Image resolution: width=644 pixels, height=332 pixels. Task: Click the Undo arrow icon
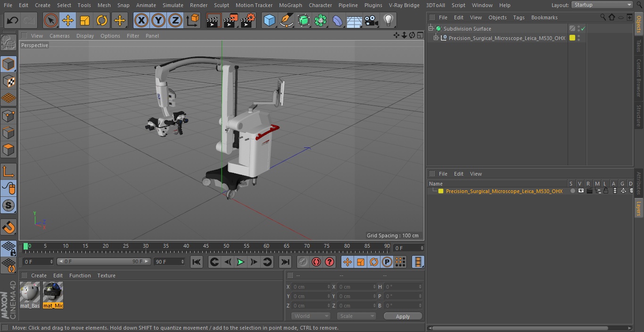click(x=13, y=20)
